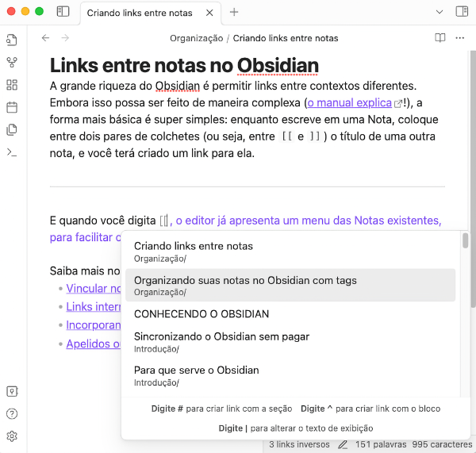Click the heading 'Links entre notas no Obsidian'
Image resolution: width=476 pixels, height=453 pixels.
point(184,66)
